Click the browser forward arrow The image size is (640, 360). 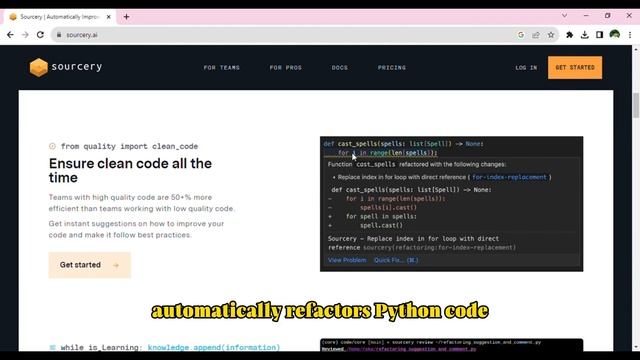tap(25, 35)
